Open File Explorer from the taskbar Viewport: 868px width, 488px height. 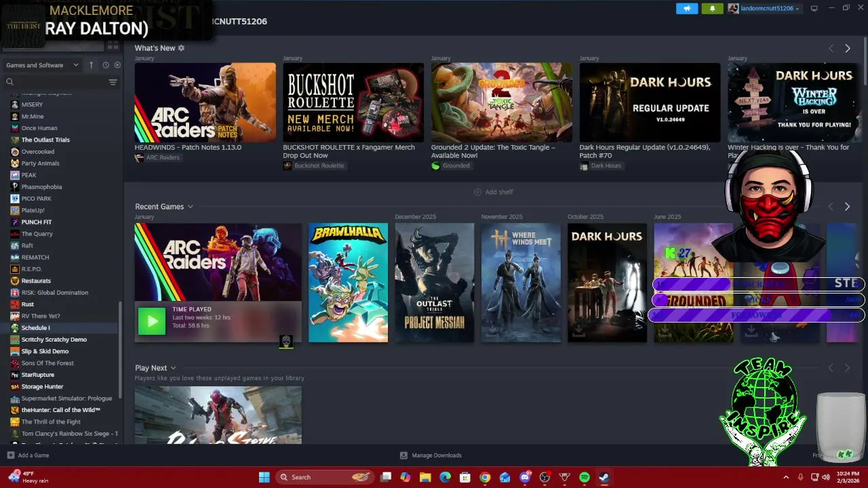click(x=425, y=477)
